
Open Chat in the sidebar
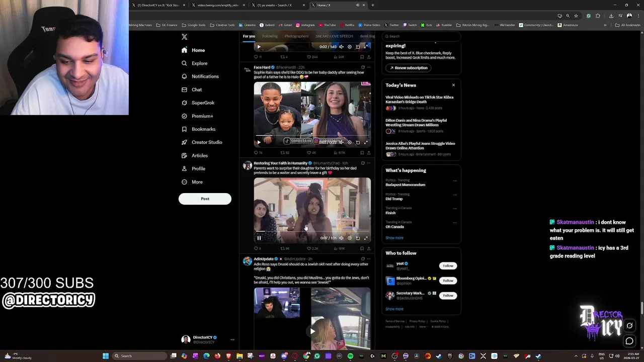click(x=192, y=89)
